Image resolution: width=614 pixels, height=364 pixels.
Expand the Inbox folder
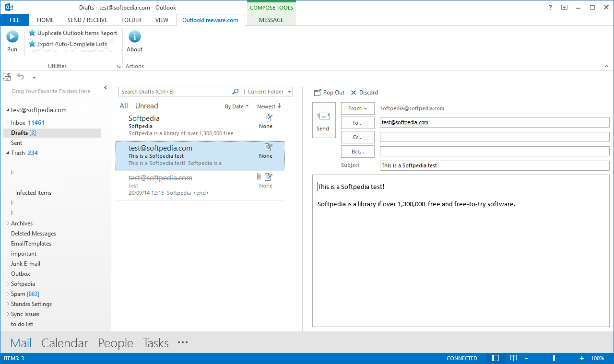[x=8, y=123]
